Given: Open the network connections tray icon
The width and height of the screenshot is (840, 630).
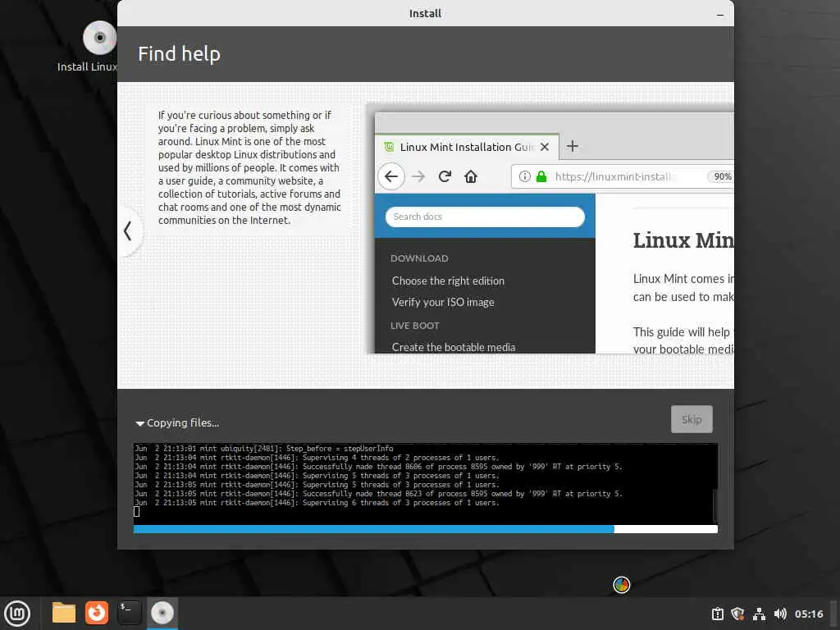Looking at the screenshot, I should [x=759, y=614].
